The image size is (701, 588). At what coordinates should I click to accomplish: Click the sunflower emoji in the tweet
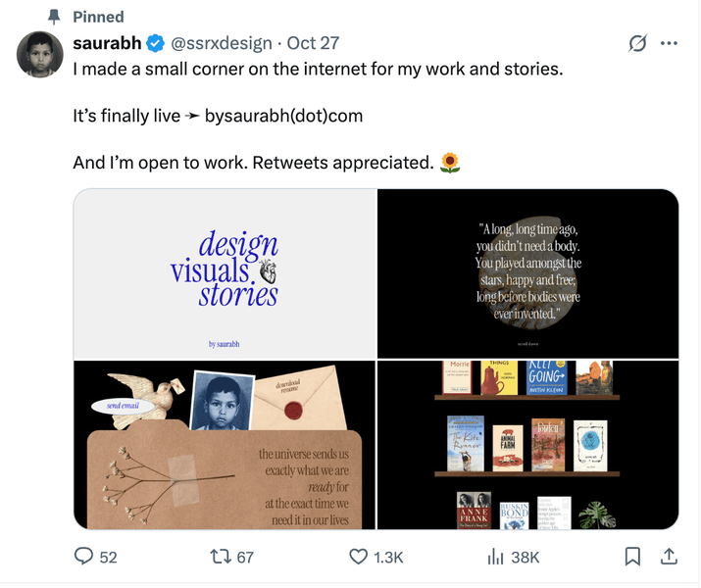(450, 163)
